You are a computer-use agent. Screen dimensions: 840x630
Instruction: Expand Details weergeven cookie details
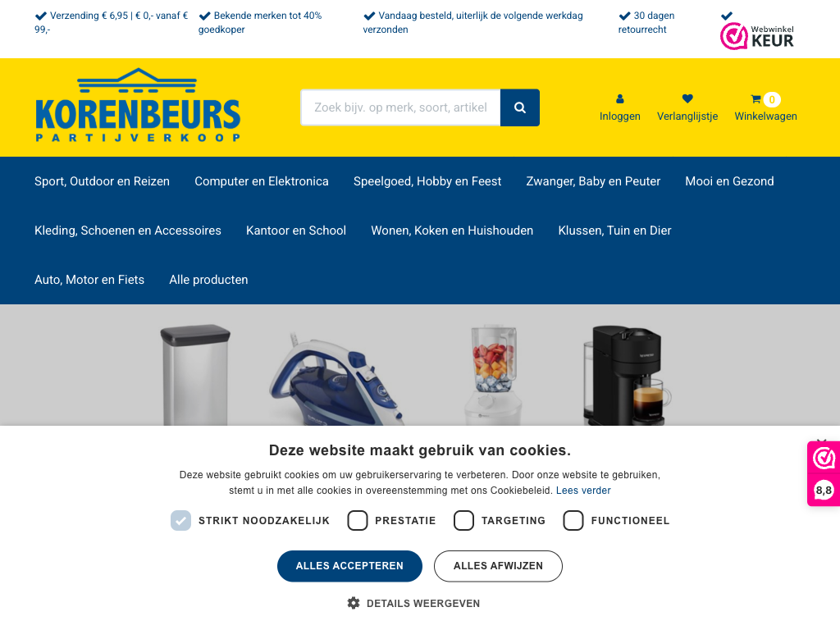423,603
